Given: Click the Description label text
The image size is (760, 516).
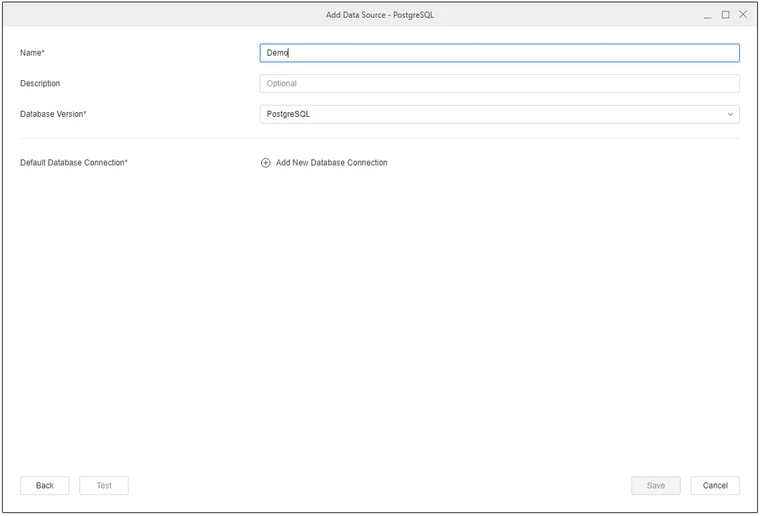Looking at the screenshot, I should [40, 84].
